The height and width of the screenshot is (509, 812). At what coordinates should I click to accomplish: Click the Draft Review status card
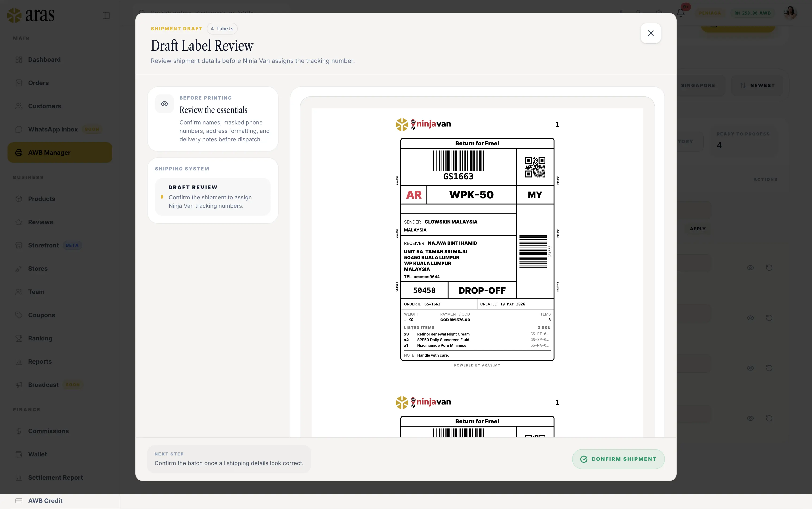point(213,197)
